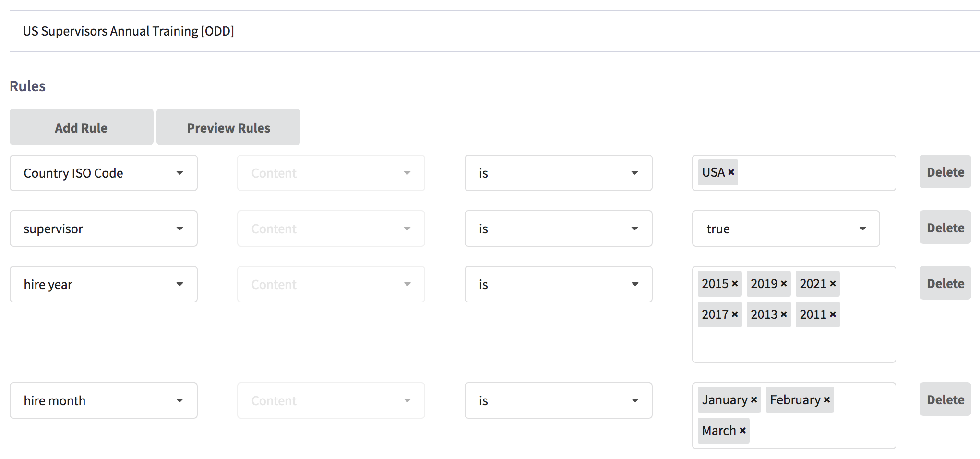
Task: Remove the 2011 hire year tag
Action: click(x=833, y=314)
